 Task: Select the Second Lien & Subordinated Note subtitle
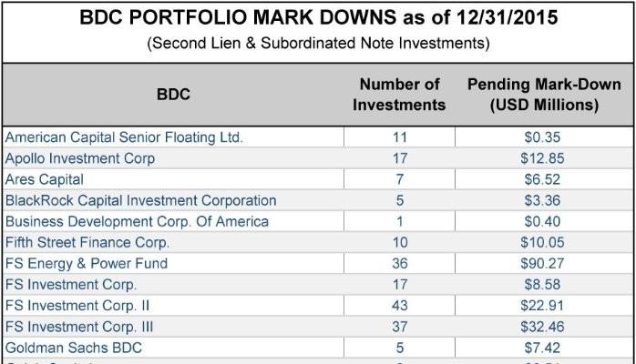(x=319, y=44)
